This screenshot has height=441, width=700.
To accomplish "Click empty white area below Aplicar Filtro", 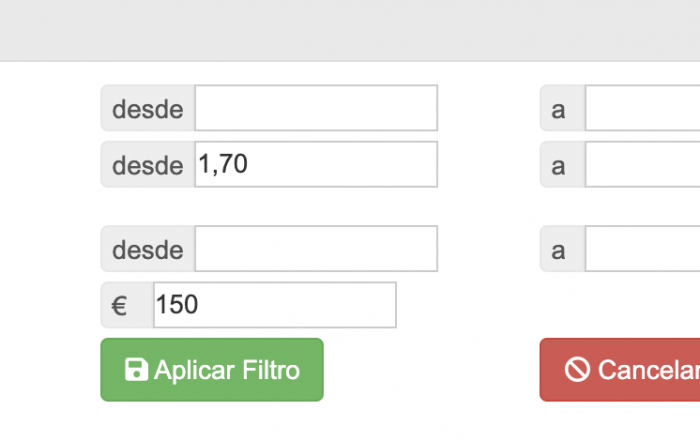I will click(x=212, y=422).
